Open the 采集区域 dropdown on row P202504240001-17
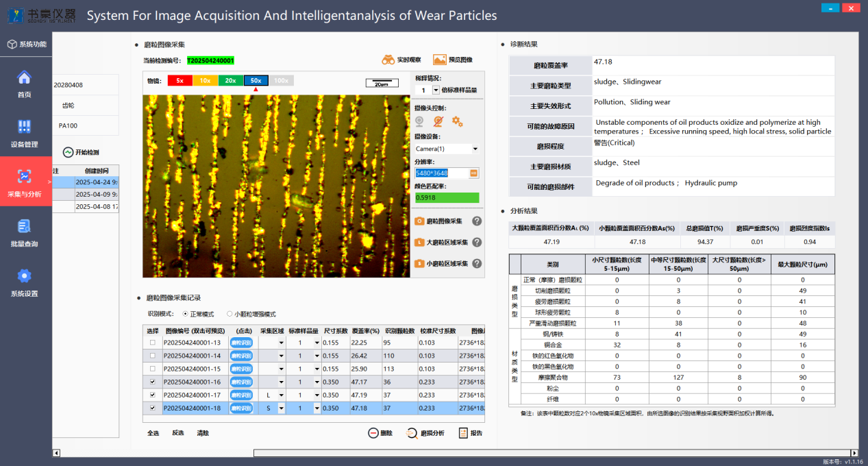 (x=283, y=395)
